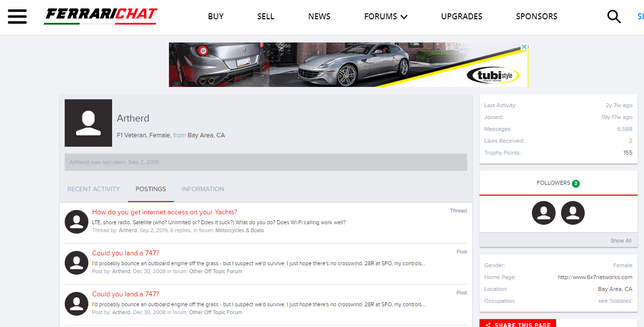The image size is (644, 327).
Task: Switch to Recent Activity tab
Action: [94, 189]
